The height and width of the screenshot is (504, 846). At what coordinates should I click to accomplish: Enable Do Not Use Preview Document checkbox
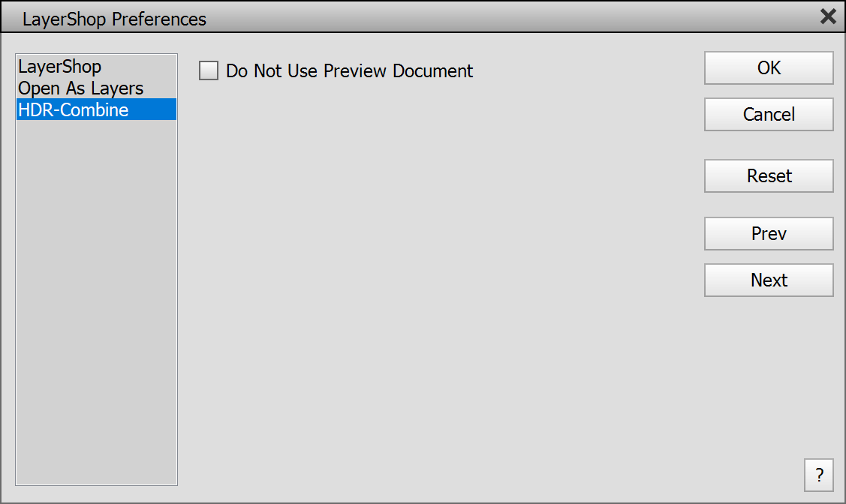[x=209, y=71]
